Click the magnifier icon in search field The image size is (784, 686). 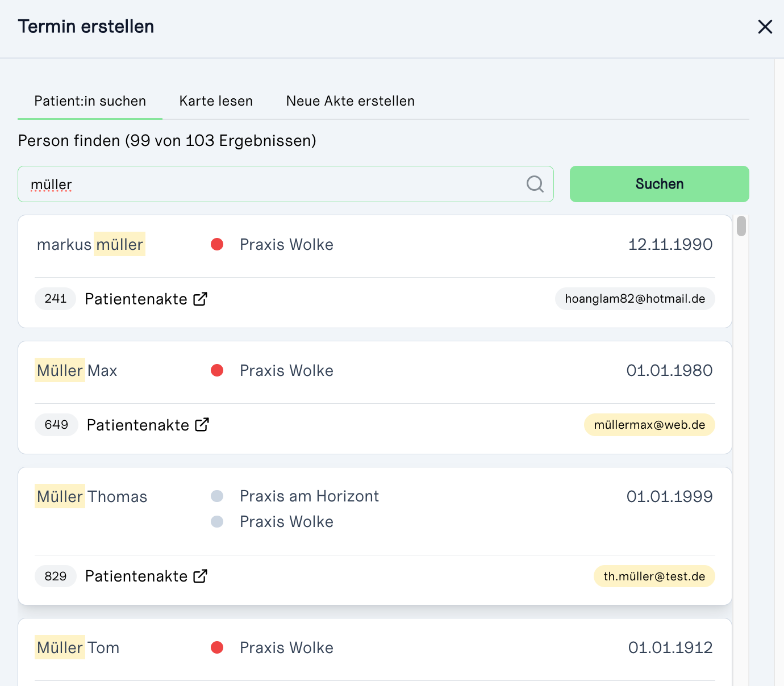(x=535, y=184)
